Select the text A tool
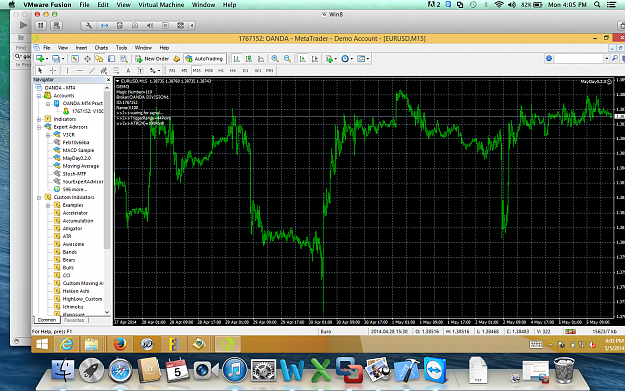625x391 pixels. point(128,71)
